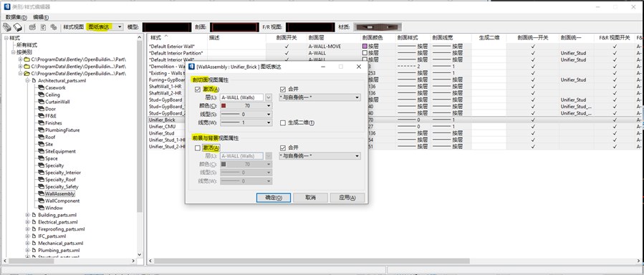Select the Casework category icon in tree
The width and height of the screenshot is (644, 275).
click(x=41, y=87)
